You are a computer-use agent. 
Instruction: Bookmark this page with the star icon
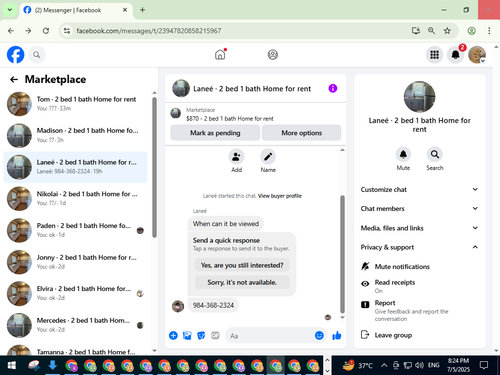coord(447,31)
